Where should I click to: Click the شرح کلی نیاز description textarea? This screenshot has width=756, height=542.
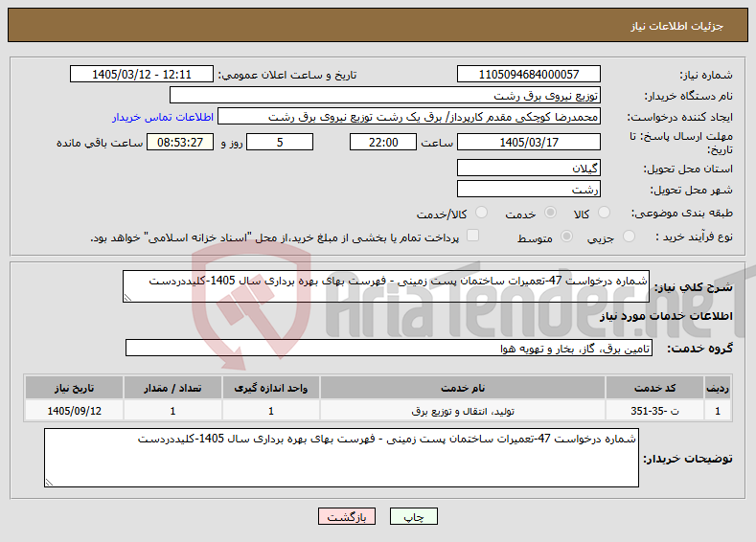pos(386,286)
